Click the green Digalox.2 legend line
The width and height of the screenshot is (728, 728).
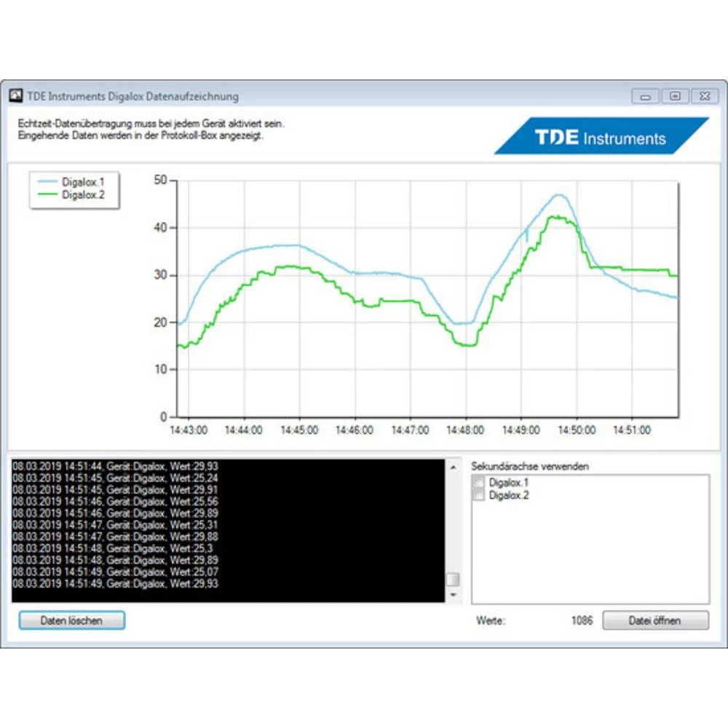(48, 194)
